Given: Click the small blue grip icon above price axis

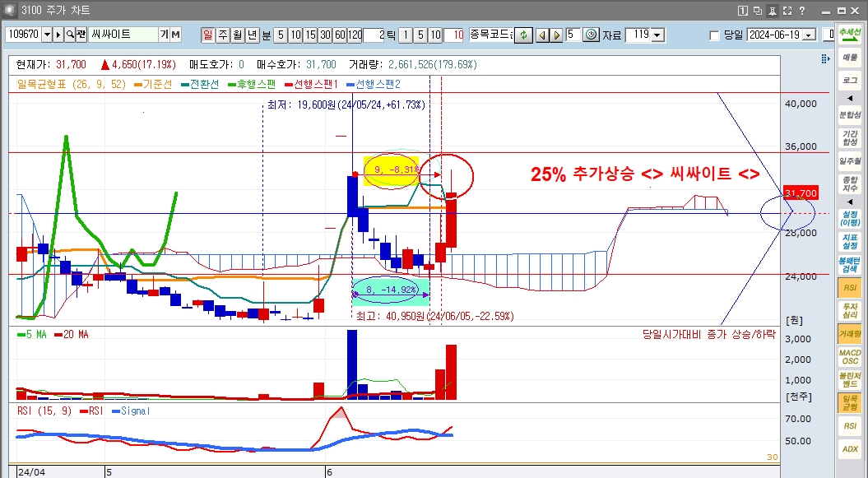Looking at the screenshot, I should click(825, 58).
